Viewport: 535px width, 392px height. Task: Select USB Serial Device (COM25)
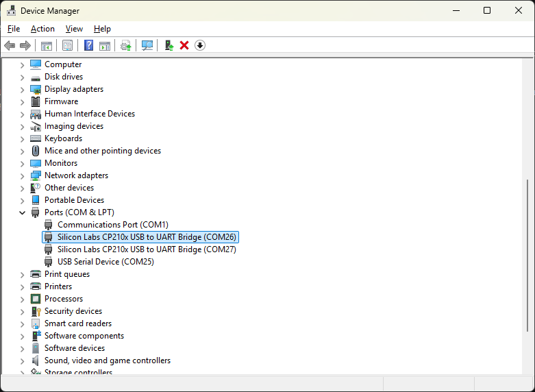click(x=99, y=262)
